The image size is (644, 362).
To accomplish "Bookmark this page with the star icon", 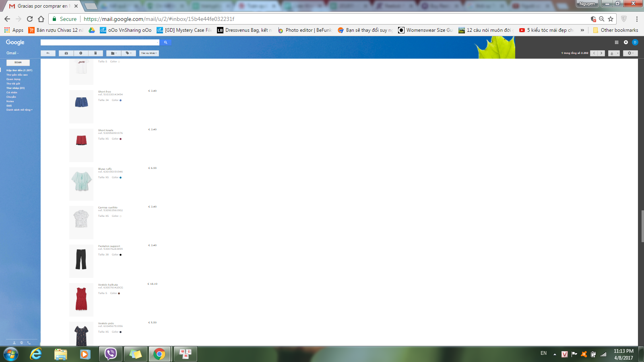I will point(611,19).
